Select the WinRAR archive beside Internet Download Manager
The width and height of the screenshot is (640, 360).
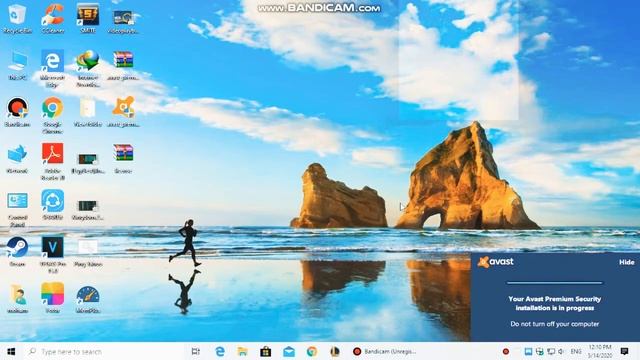pos(123,64)
